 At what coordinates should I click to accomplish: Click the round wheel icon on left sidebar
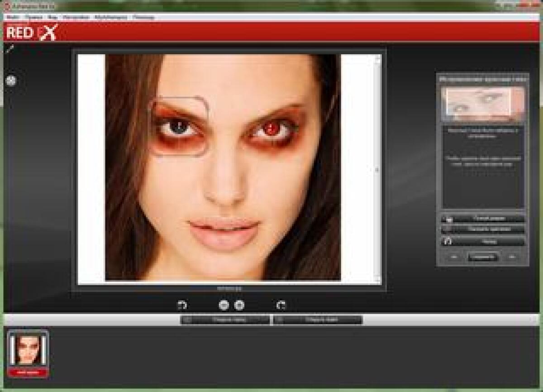[11, 81]
